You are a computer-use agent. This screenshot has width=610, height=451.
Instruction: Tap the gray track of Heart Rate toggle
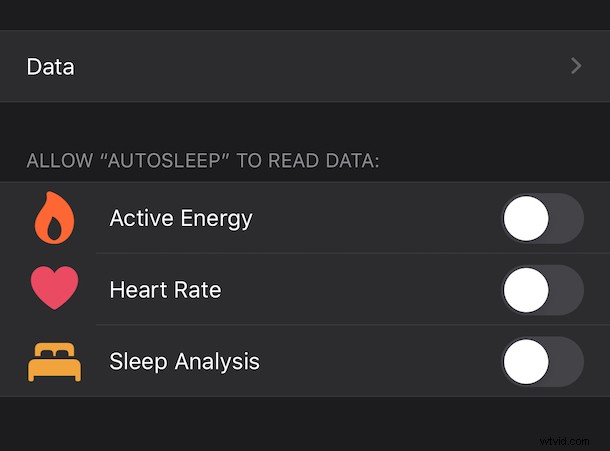[566, 290]
